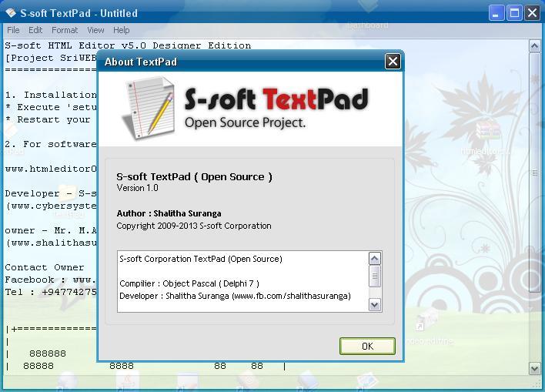Viewport: 545px width, 392px height.
Task: Click 'S-soft TextPad ( Open Source )' heading
Action: coord(194,177)
